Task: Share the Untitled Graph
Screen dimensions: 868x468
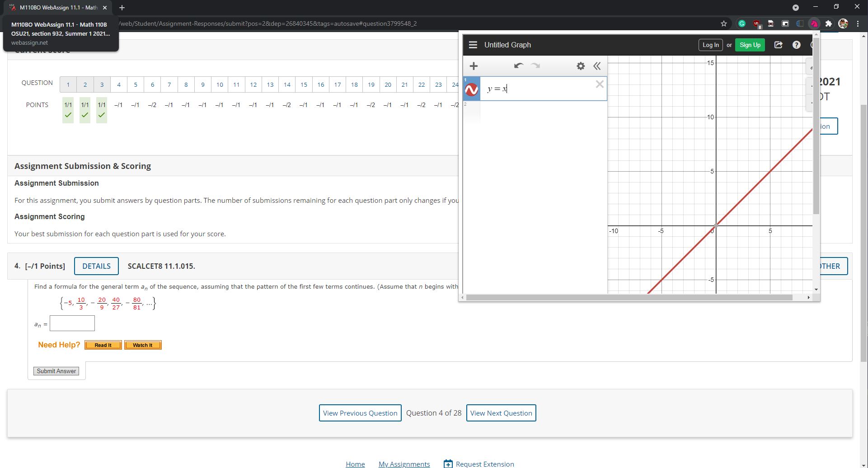Action: pyautogui.click(x=778, y=45)
